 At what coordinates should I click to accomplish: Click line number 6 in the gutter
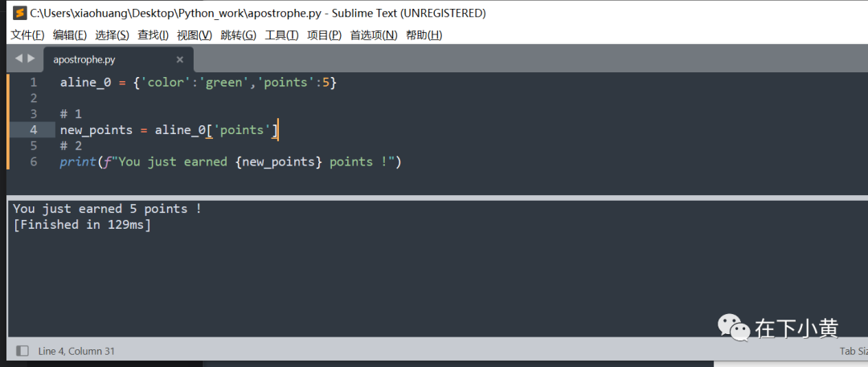tap(34, 162)
